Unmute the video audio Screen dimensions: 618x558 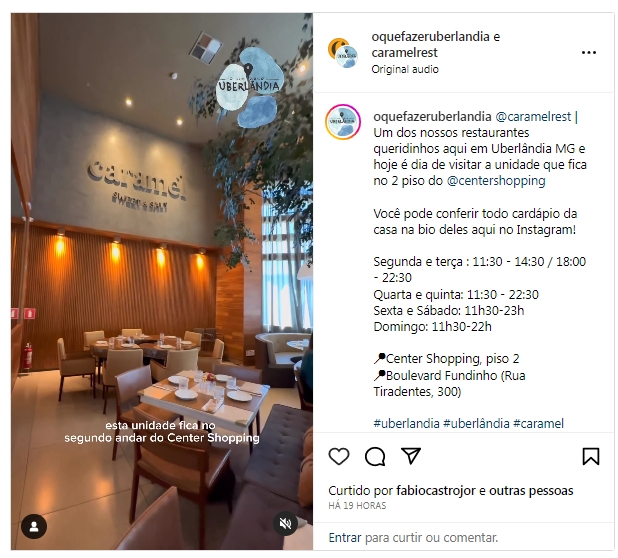pos(285,523)
